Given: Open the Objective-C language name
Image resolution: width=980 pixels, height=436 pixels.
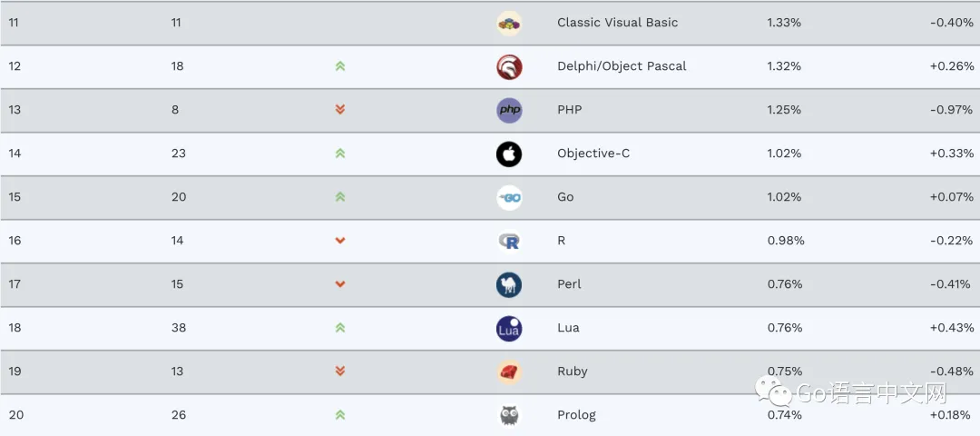Looking at the screenshot, I should click(x=593, y=154).
